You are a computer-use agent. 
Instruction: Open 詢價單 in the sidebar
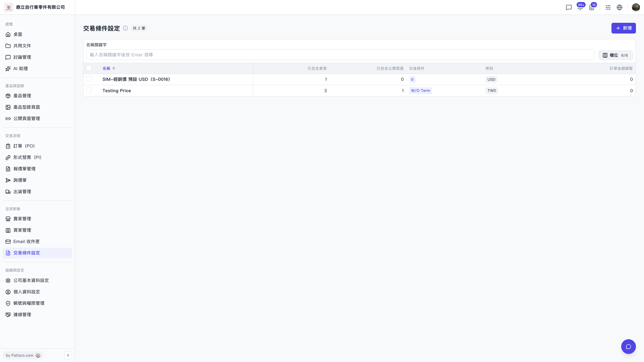37,180
